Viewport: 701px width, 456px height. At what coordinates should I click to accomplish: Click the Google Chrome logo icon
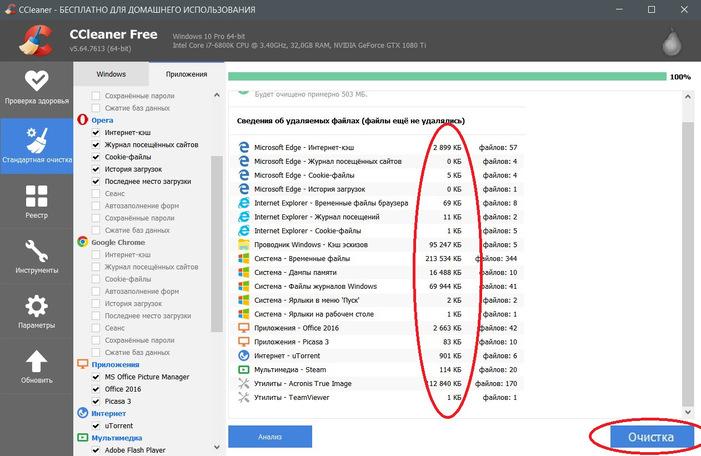(x=83, y=242)
